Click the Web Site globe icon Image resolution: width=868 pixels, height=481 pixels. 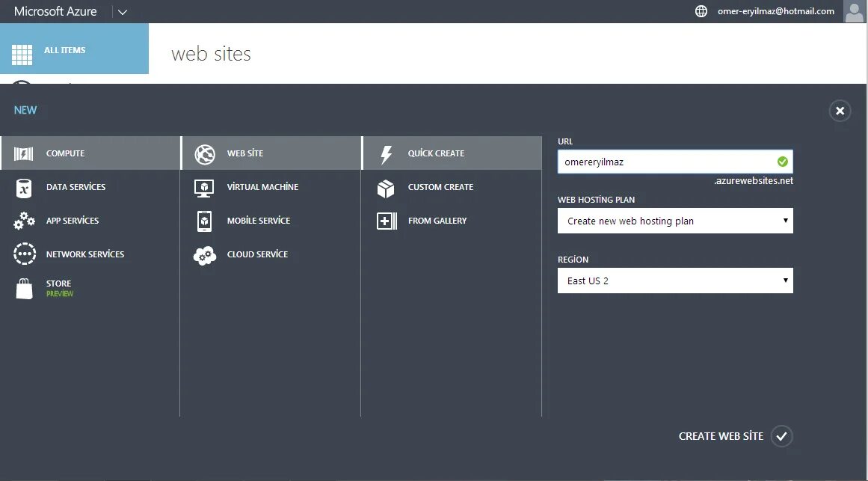tap(205, 154)
